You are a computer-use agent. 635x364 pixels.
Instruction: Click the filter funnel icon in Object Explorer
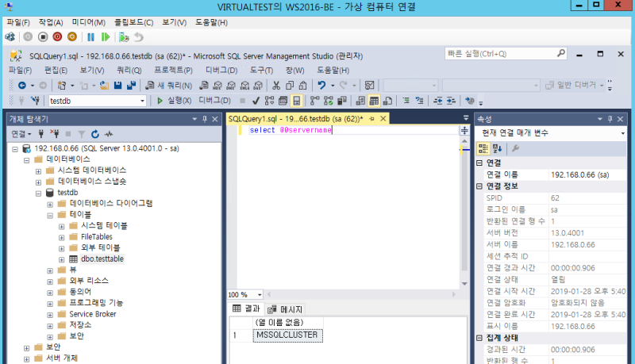[x=82, y=134]
